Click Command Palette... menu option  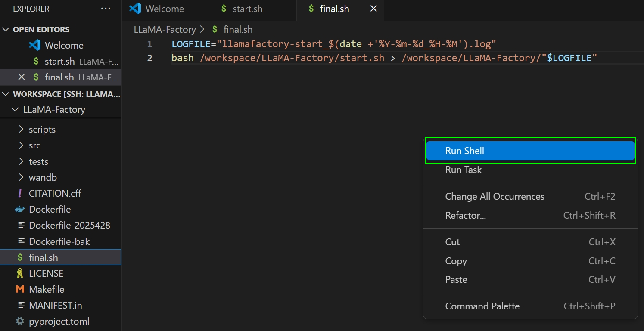(x=485, y=306)
